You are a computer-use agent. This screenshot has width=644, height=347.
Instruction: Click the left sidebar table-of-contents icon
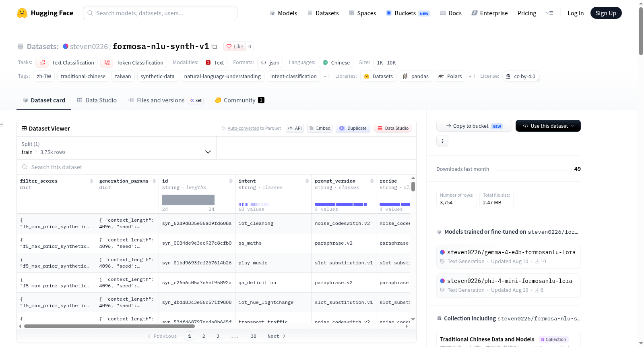tap(2, 125)
